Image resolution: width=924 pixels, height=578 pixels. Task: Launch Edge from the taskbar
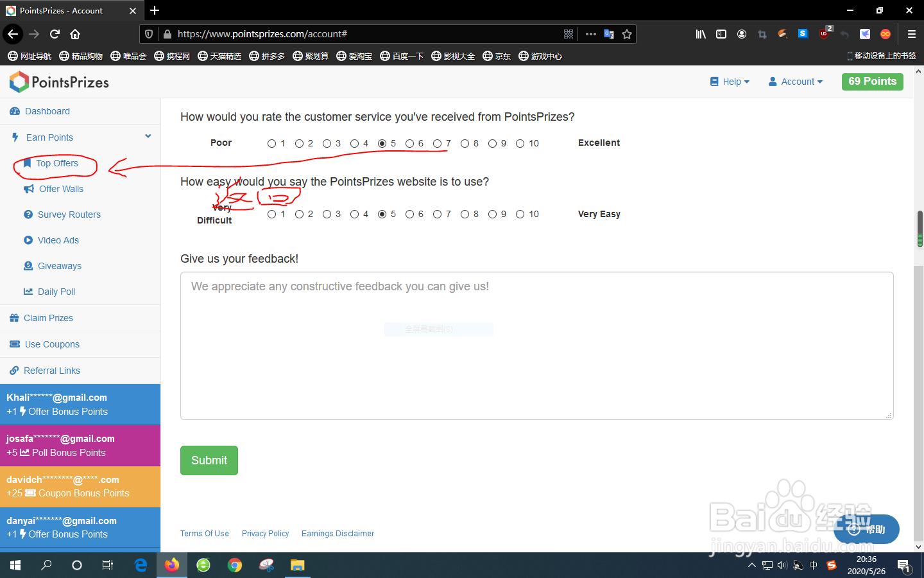coord(141,565)
